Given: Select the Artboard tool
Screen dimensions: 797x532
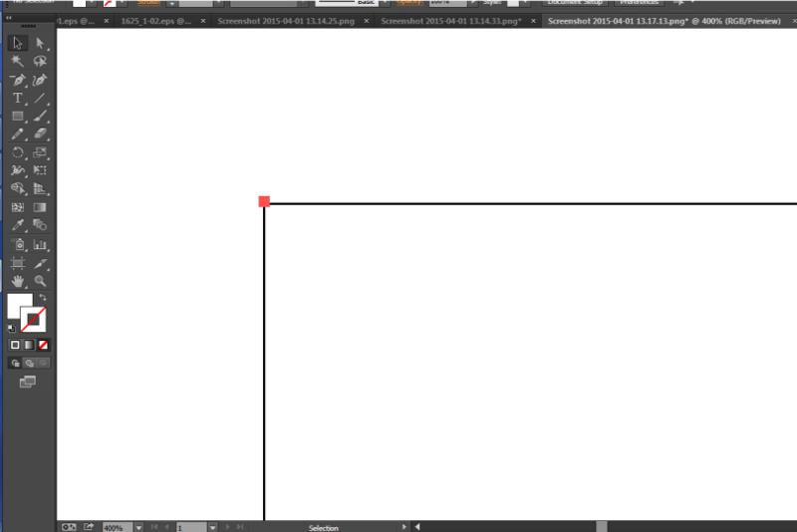Looking at the screenshot, I should (x=18, y=263).
